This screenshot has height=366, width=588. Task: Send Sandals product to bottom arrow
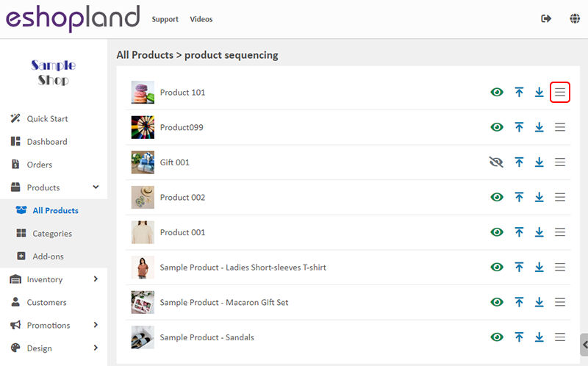[539, 337]
